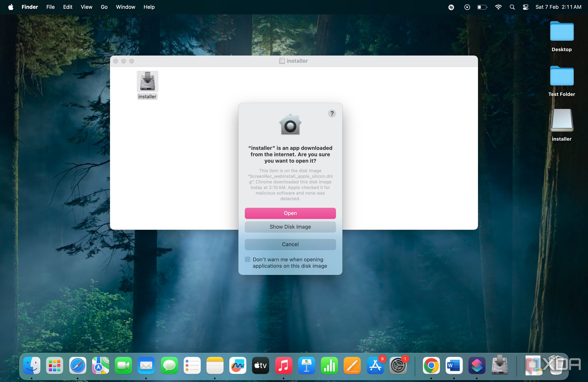
Task: Open Finder from the Dock
Action: click(x=32, y=365)
